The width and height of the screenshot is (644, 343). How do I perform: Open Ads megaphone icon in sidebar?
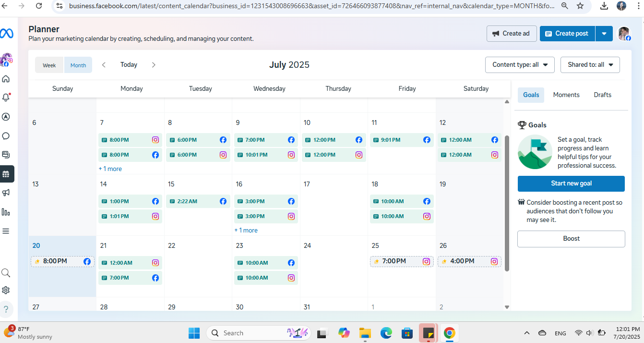tap(6, 193)
